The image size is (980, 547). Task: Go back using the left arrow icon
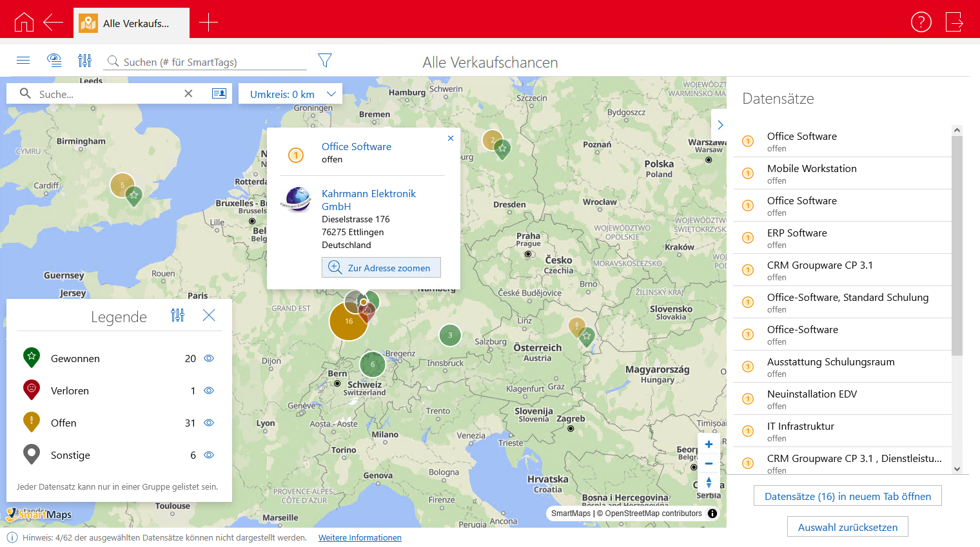[53, 23]
